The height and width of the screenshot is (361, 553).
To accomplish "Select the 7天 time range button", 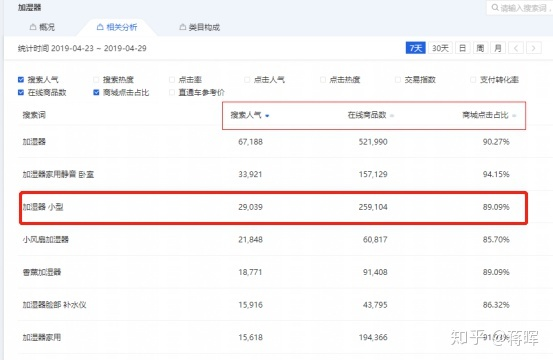I will [415, 48].
